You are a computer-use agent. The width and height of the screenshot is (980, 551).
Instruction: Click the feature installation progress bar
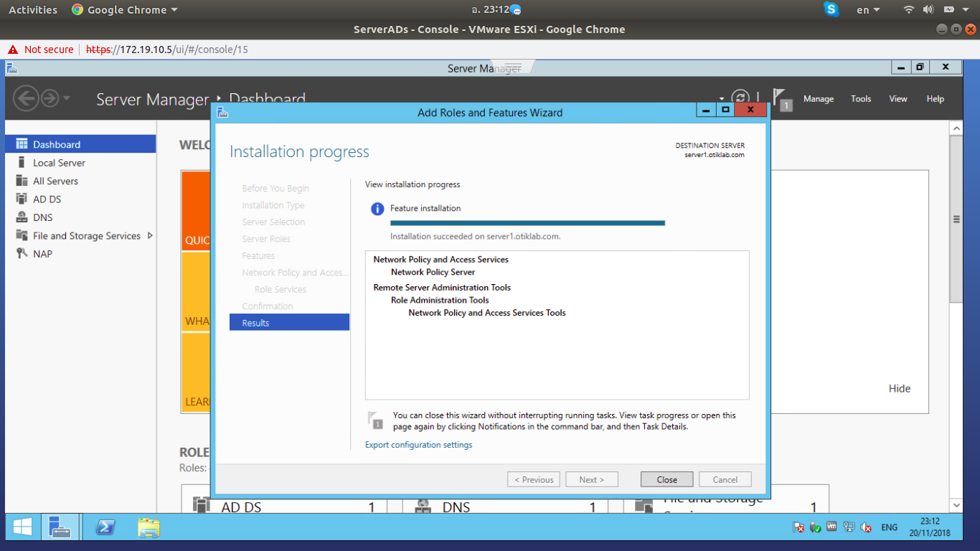point(527,223)
